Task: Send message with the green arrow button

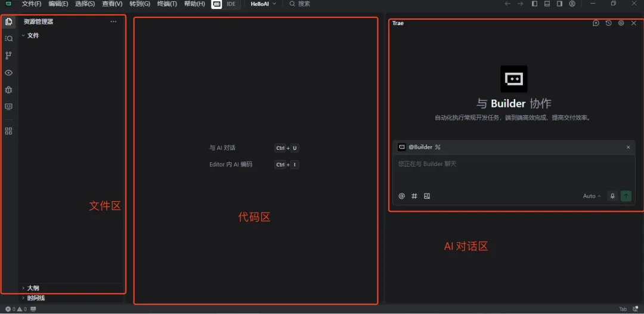Action: [626, 196]
